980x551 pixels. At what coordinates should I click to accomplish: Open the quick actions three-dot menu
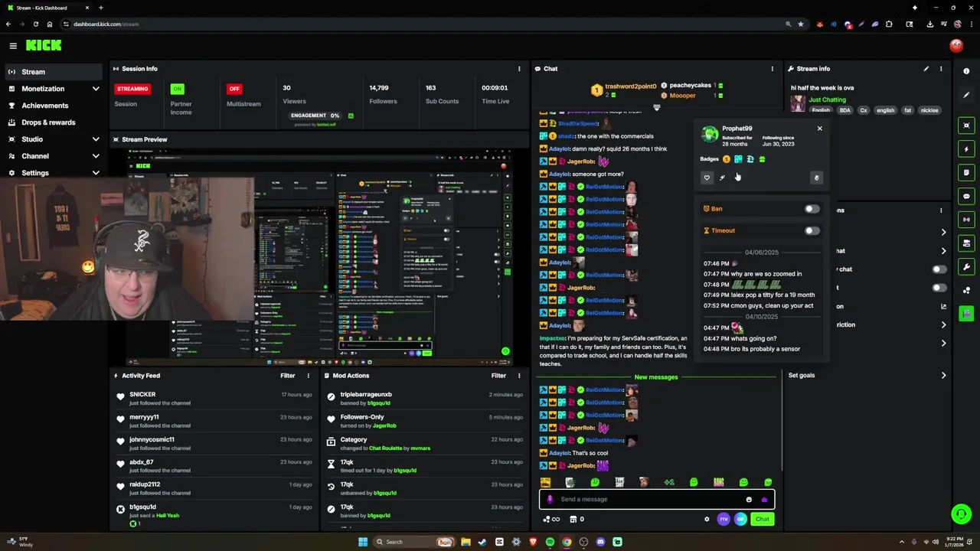pyautogui.click(x=941, y=210)
